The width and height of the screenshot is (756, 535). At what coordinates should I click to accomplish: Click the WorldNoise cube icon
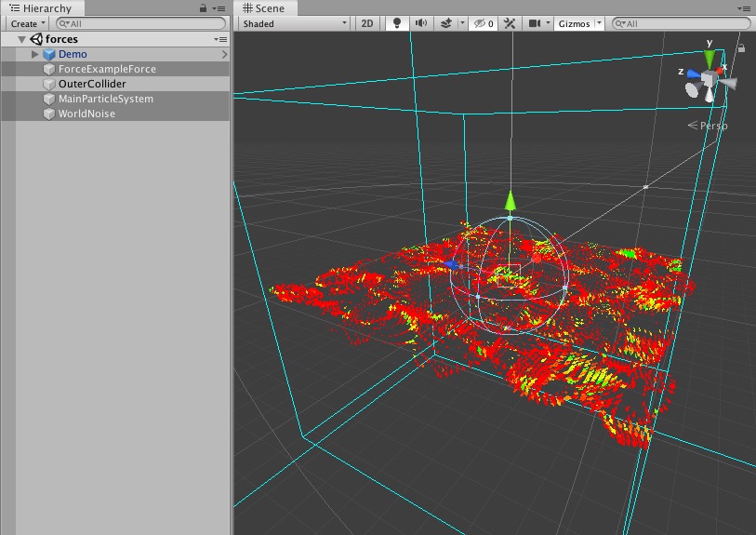[49, 114]
